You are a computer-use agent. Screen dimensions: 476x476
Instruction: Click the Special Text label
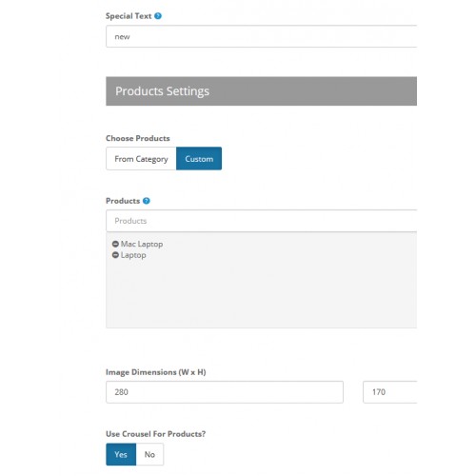[129, 16]
